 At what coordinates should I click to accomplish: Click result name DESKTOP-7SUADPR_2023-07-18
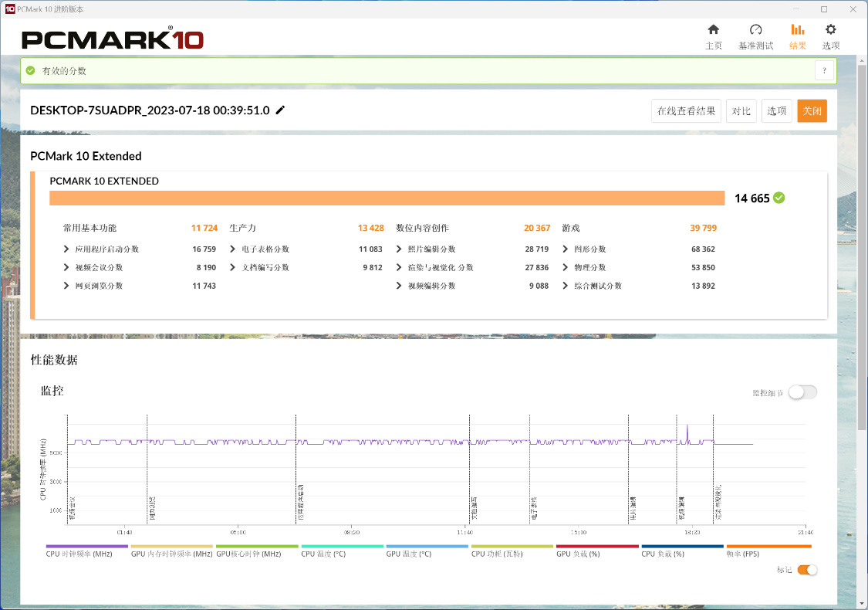(150, 110)
